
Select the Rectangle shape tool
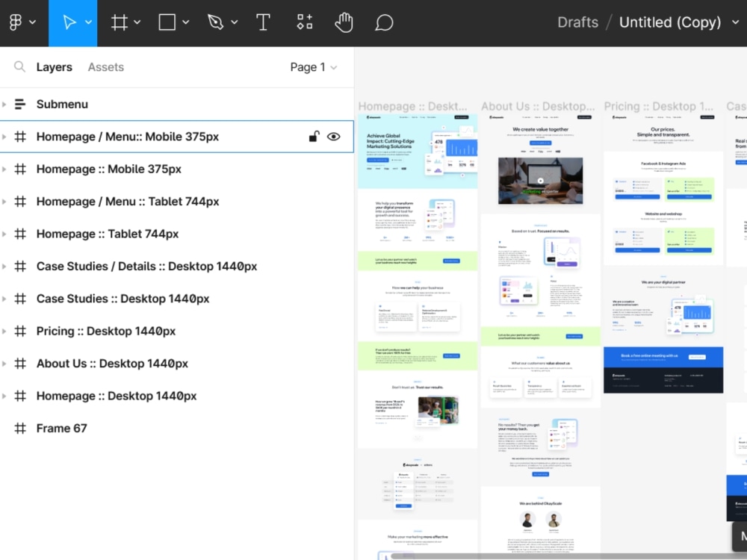click(x=167, y=22)
